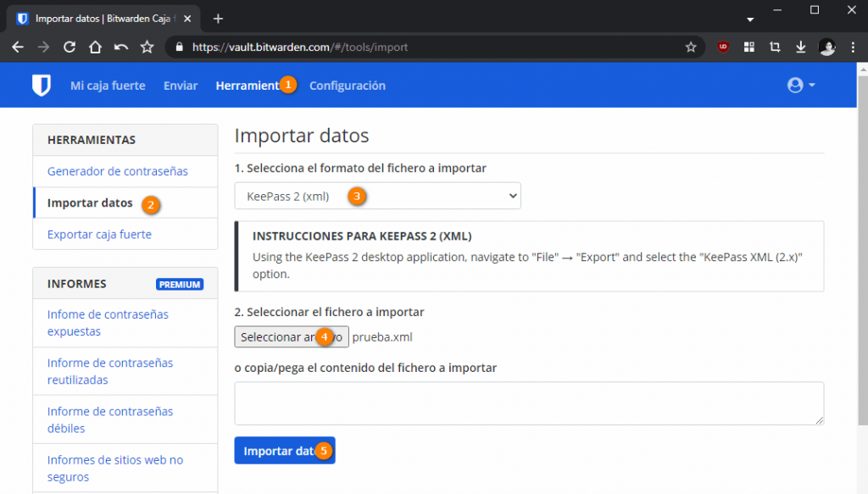Go to browser home page
Screen dimensions: 868x494
95,47
